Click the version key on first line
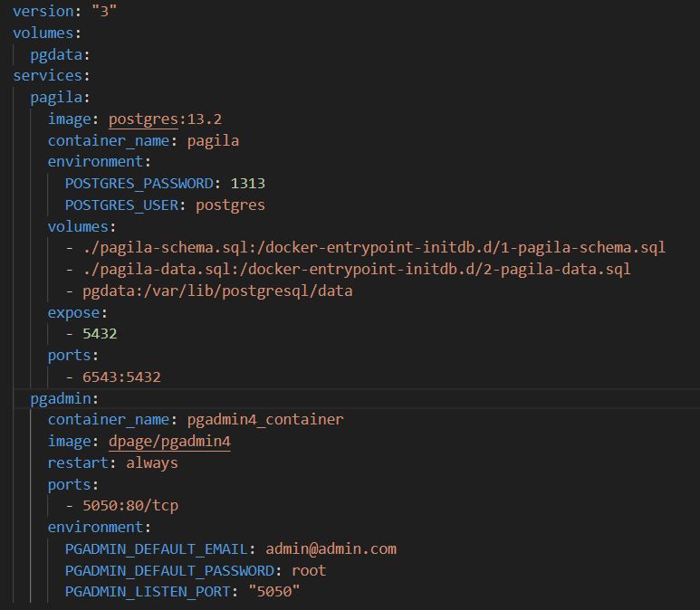 [43, 11]
